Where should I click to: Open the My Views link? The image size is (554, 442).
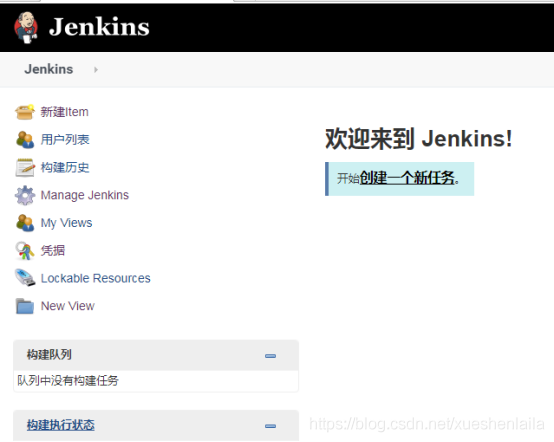[66, 223]
